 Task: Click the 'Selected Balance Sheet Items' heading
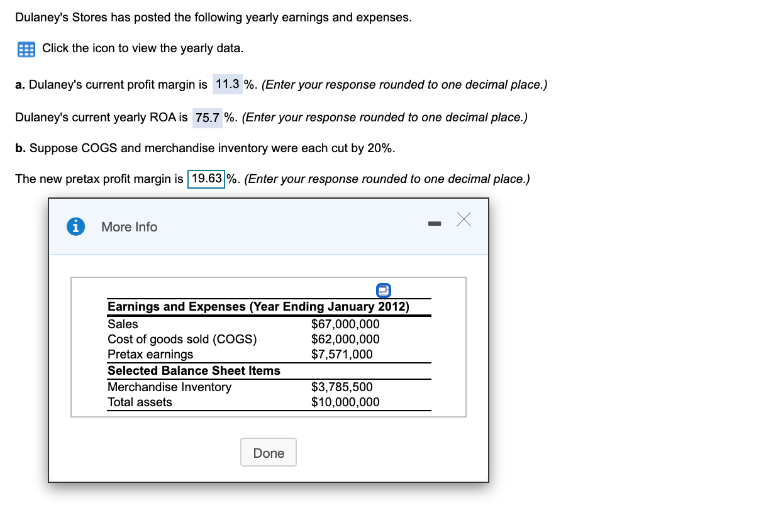[x=194, y=371]
